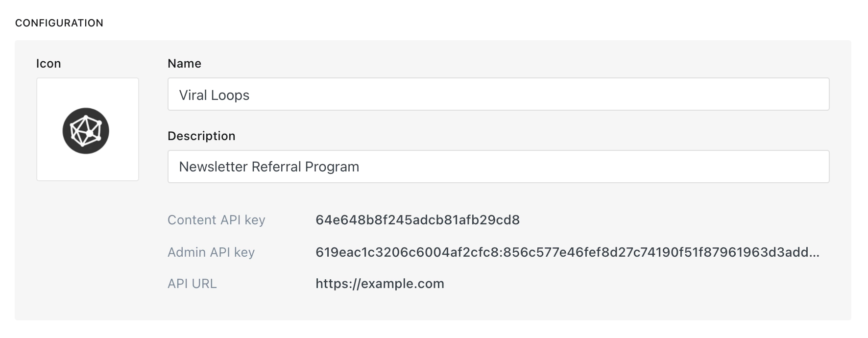Select the text Viral Loops in the Name box

(x=214, y=94)
